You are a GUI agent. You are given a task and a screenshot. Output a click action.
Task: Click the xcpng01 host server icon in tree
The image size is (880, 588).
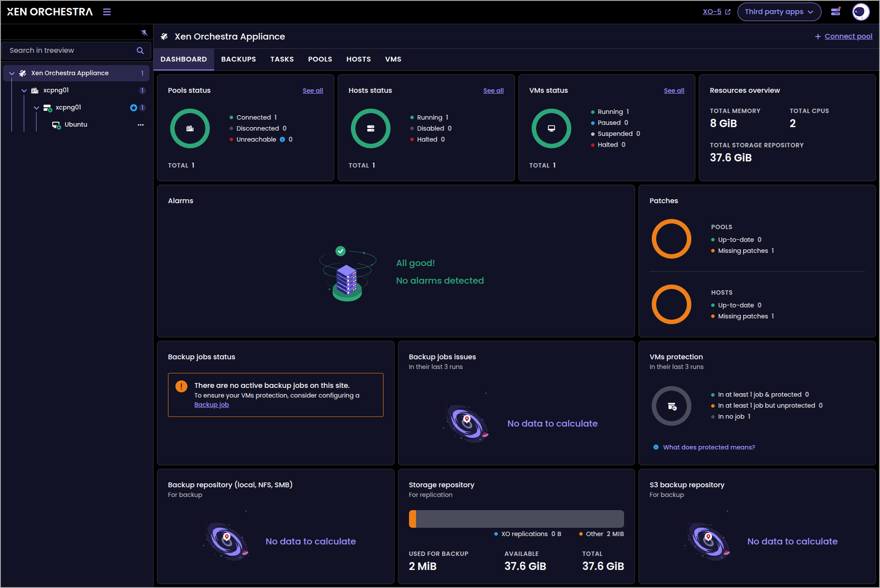pos(47,108)
